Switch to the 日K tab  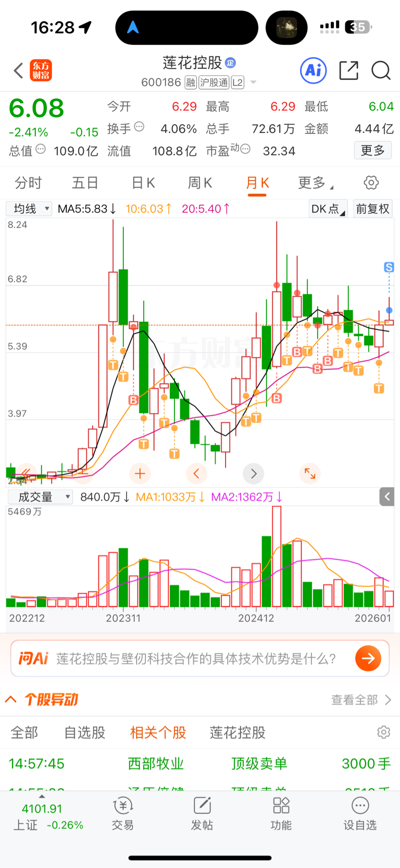tap(143, 183)
